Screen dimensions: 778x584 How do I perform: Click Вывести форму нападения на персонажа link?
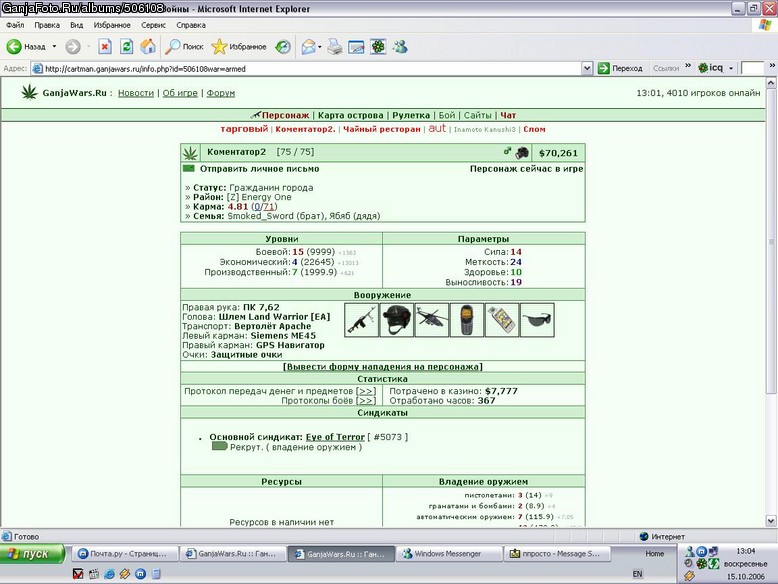pyautogui.click(x=383, y=367)
